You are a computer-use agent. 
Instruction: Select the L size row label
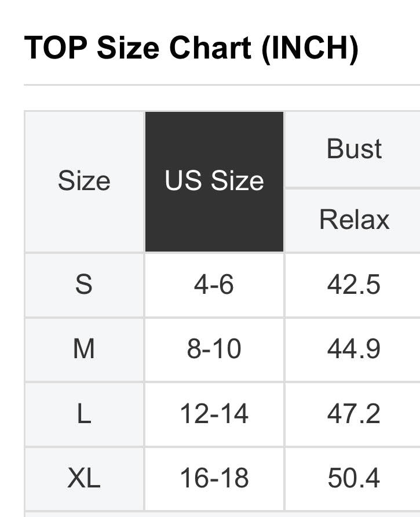84,414
